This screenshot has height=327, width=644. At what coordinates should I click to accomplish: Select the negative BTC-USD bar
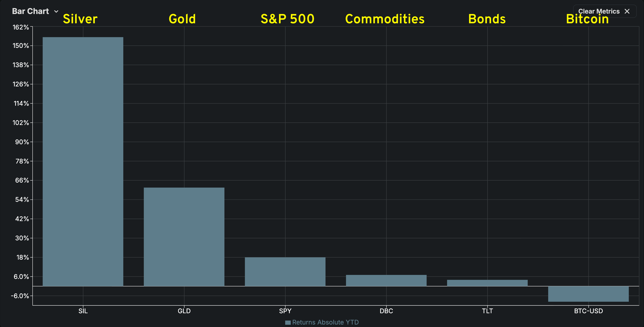(x=588, y=294)
